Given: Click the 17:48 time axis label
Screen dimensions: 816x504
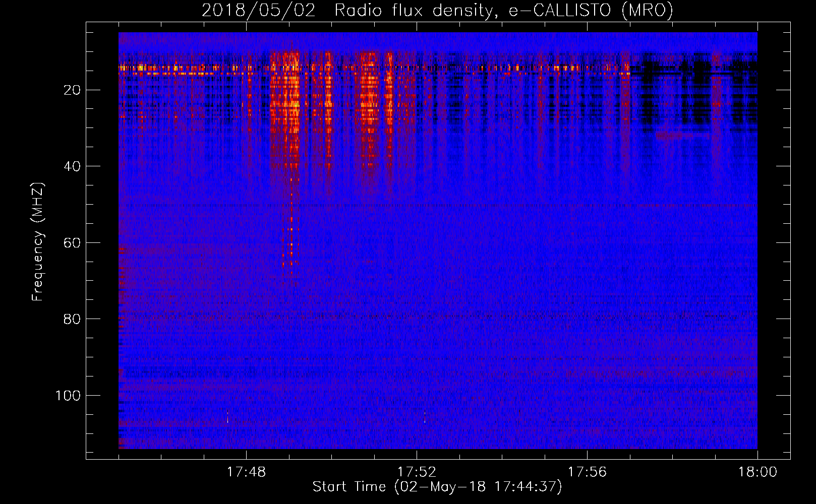Looking at the screenshot, I should 246,472.
